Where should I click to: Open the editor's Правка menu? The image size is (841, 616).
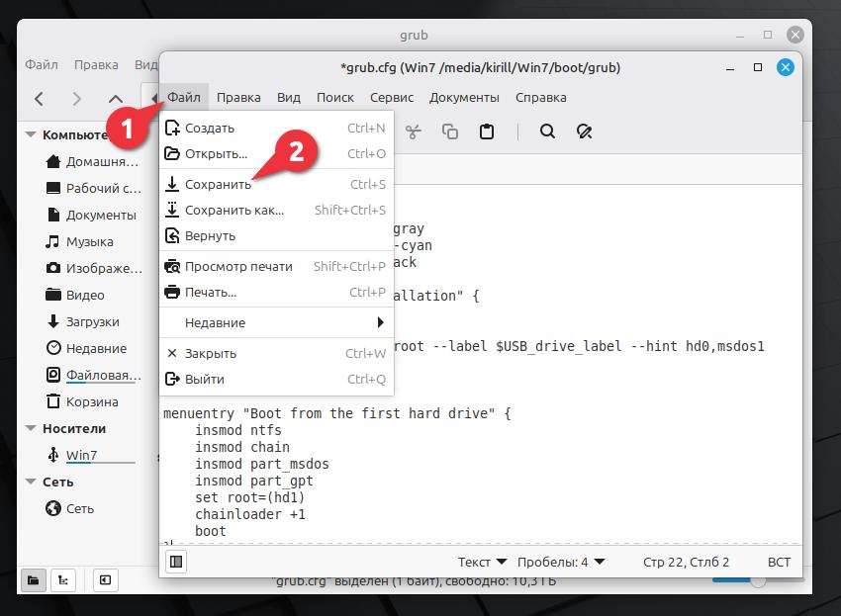(238, 98)
